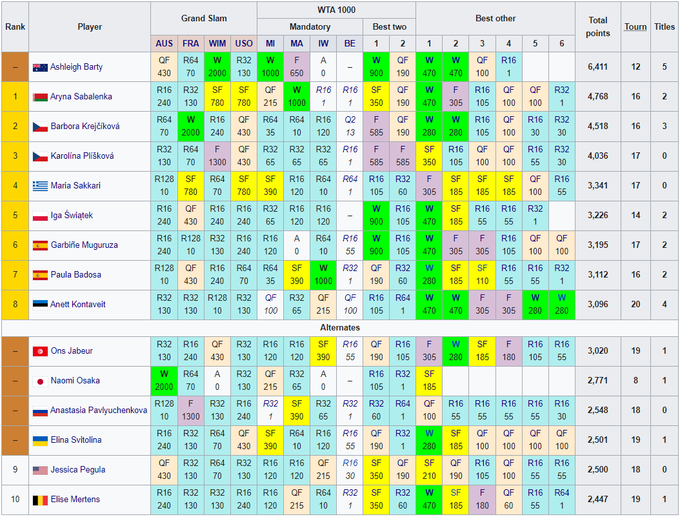This screenshot has height=517, width=680.
Task: Follow the Garbiñe Muguruza name link
Action: coord(91,244)
